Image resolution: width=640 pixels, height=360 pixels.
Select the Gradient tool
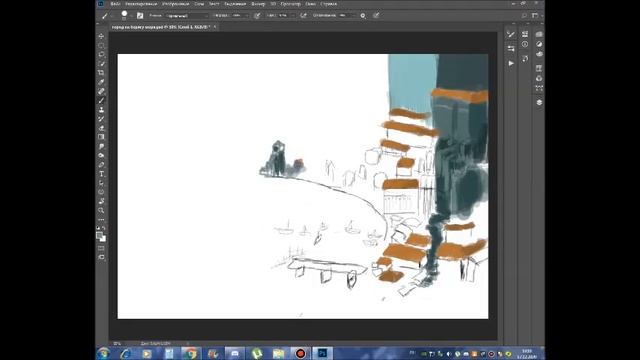click(x=101, y=137)
